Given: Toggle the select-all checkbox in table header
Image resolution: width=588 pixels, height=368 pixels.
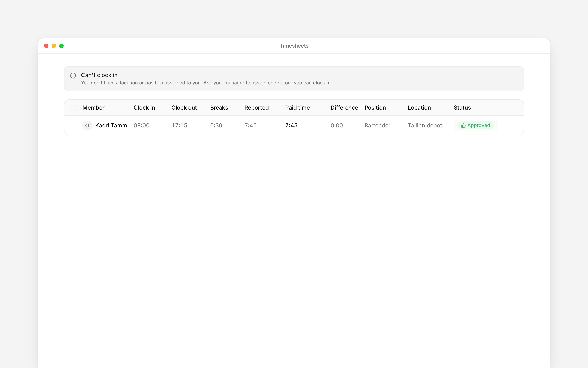Looking at the screenshot, I should [x=74, y=108].
